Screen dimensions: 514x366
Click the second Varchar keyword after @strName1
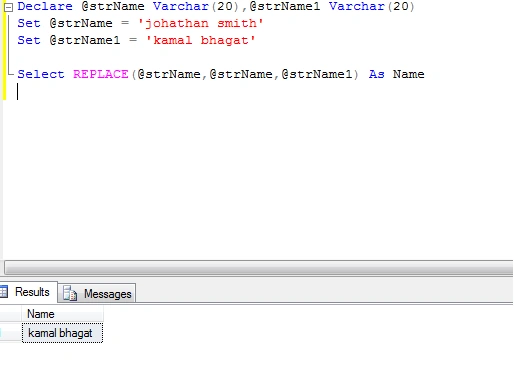click(357, 7)
